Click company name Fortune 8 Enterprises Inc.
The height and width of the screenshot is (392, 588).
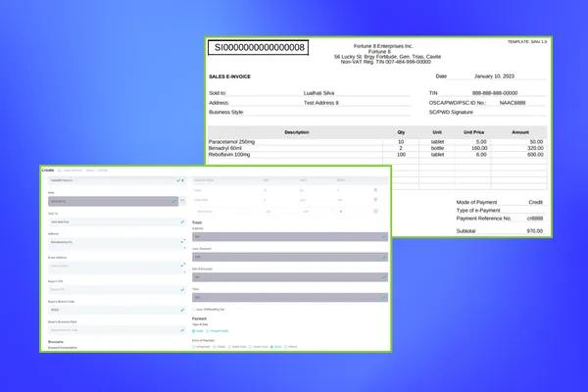click(x=383, y=46)
